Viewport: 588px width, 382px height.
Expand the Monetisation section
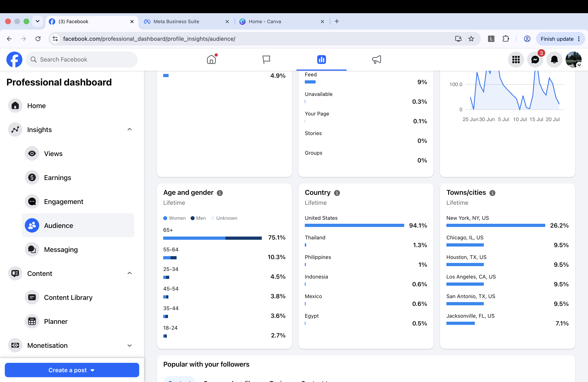click(129, 345)
